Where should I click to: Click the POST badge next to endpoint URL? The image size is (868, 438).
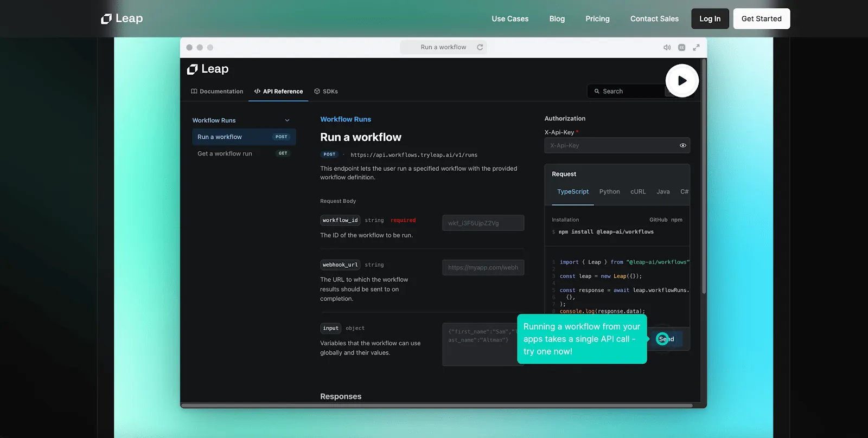[329, 154]
